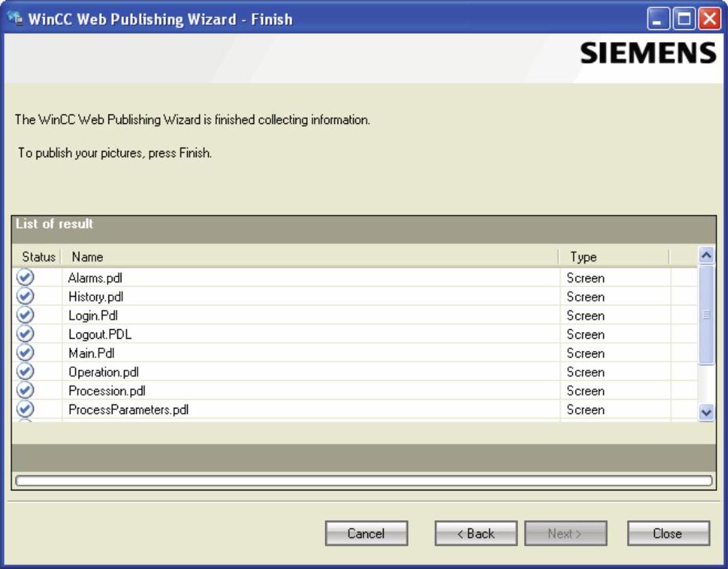Click the status checkmark icon for Procession.pdl
This screenshot has width=728, height=569.
pos(25,390)
